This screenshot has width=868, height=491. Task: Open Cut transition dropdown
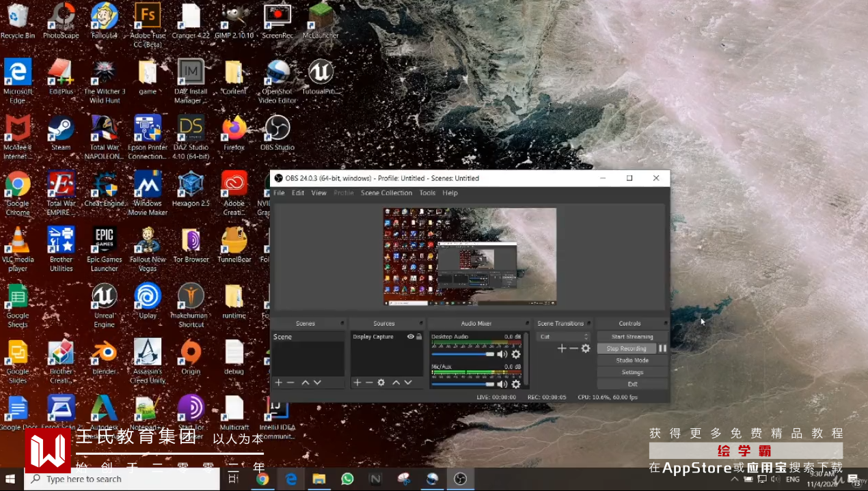point(564,337)
